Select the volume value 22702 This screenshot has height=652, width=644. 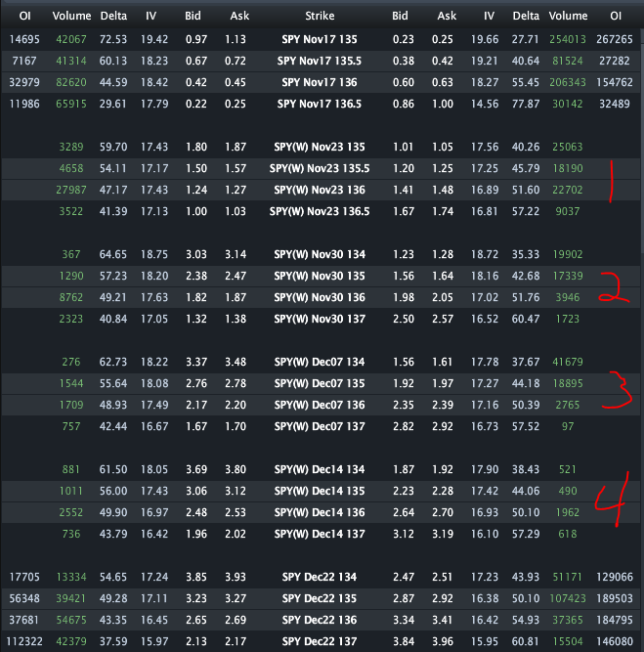coord(568,190)
